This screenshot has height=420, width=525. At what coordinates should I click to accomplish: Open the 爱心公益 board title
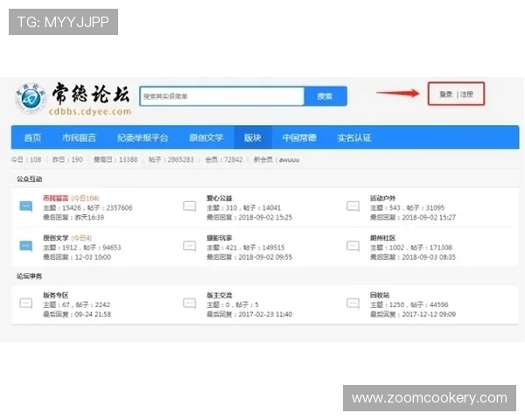click(220, 198)
